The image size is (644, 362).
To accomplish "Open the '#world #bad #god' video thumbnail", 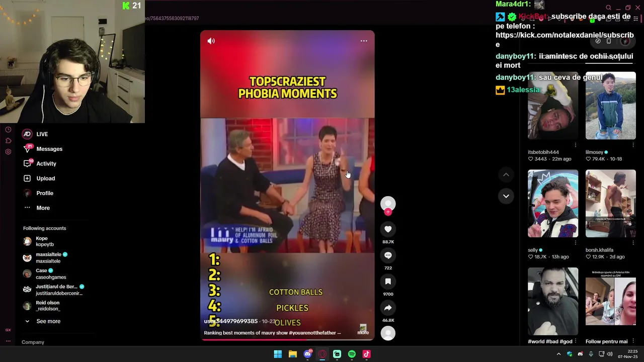I will 553,301.
